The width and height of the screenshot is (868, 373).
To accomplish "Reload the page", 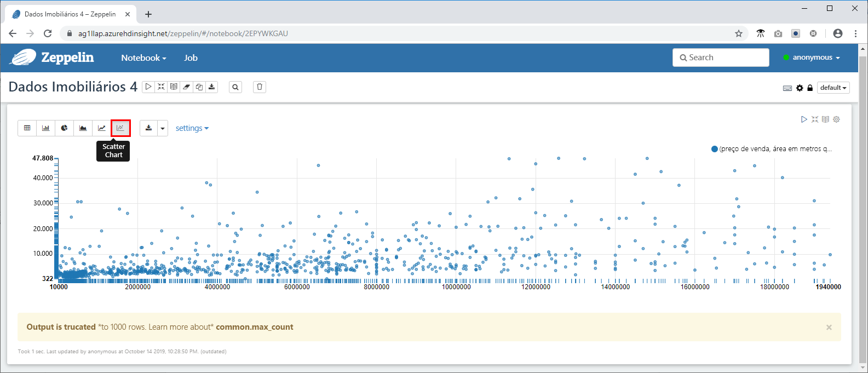I will click(48, 33).
